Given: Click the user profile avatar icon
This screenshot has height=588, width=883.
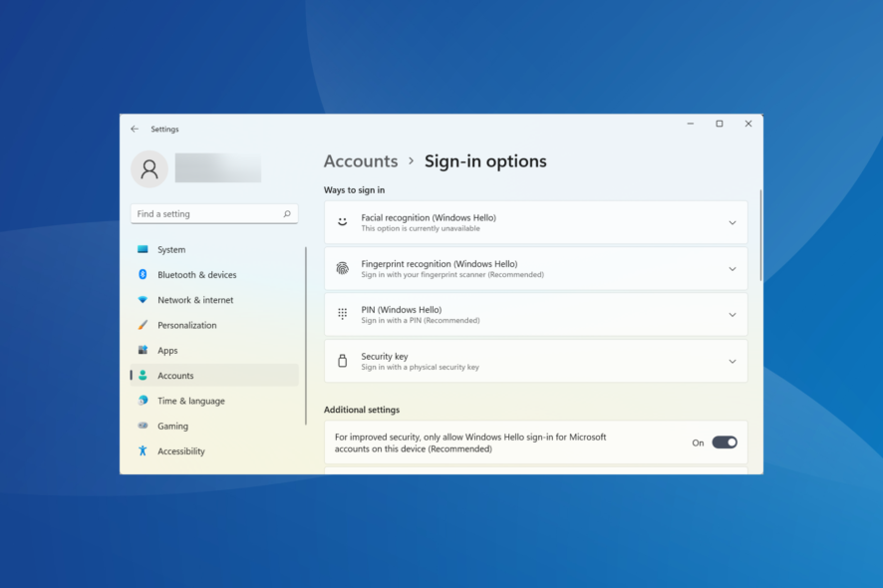Looking at the screenshot, I should 149,169.
